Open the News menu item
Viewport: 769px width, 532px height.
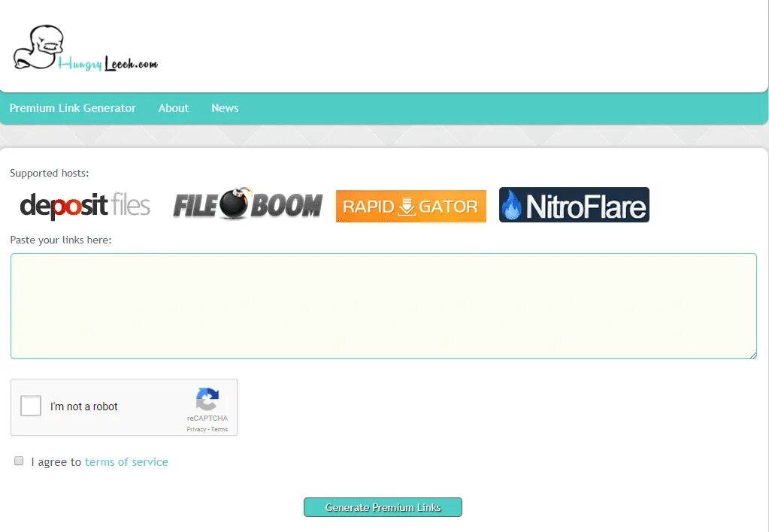click(225, 108)
